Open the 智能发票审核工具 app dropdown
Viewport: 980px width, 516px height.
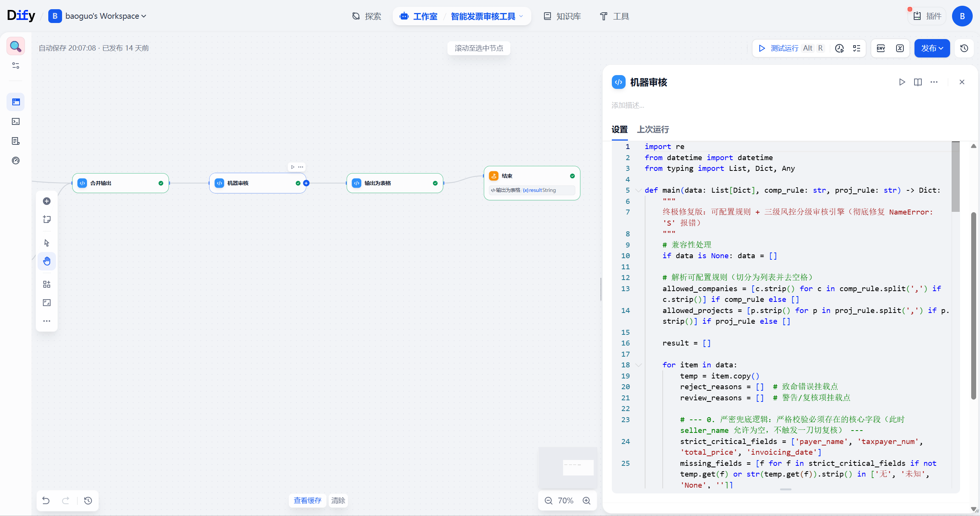(487, 16)
